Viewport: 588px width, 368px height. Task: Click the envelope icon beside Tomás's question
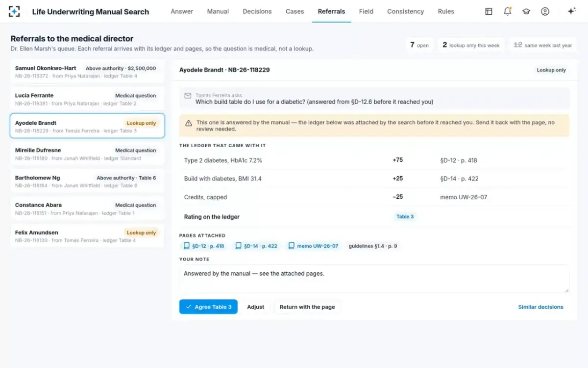pos(188,96)
